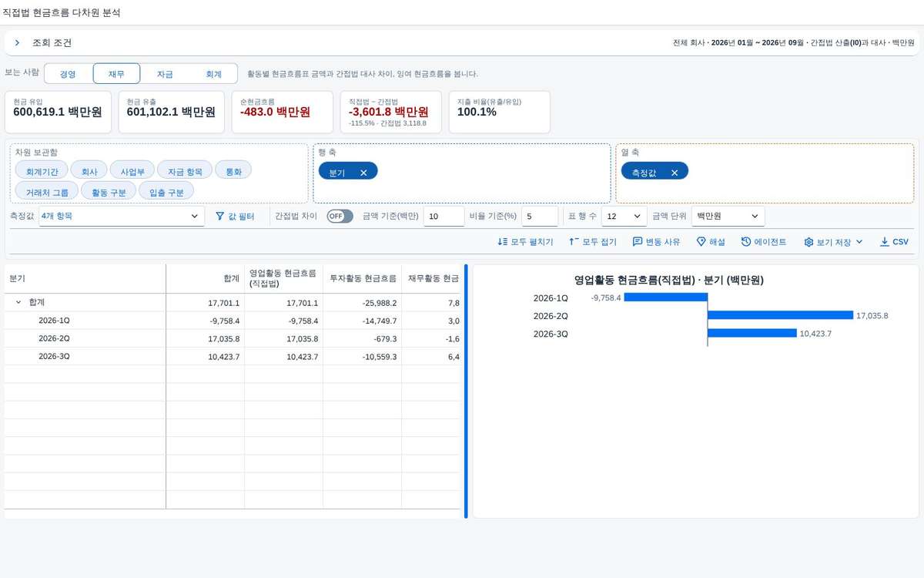
Task: Select the 입출 구분 dimension chip
Action: tap(166, 191)
